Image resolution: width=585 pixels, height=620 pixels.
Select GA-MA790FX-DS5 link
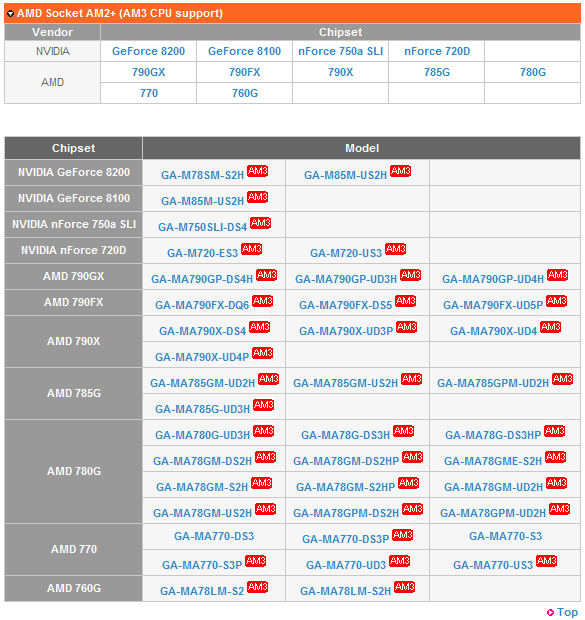(346, 305)
